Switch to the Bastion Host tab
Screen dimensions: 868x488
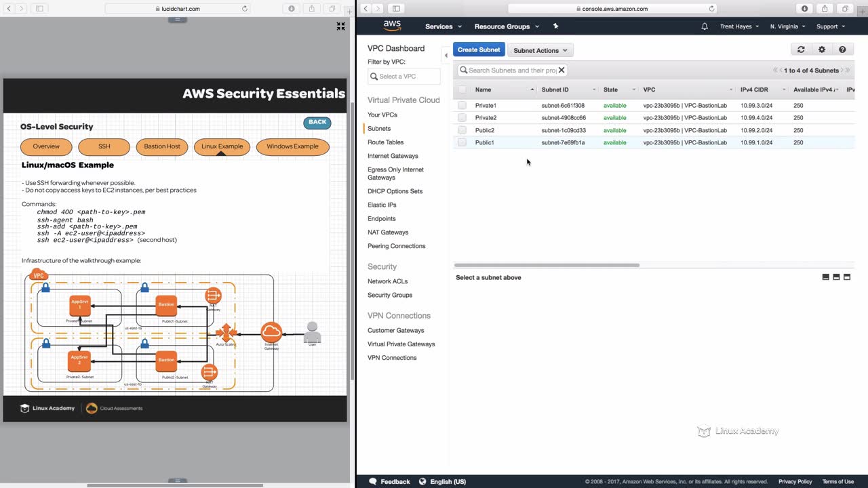coord(162,146)
